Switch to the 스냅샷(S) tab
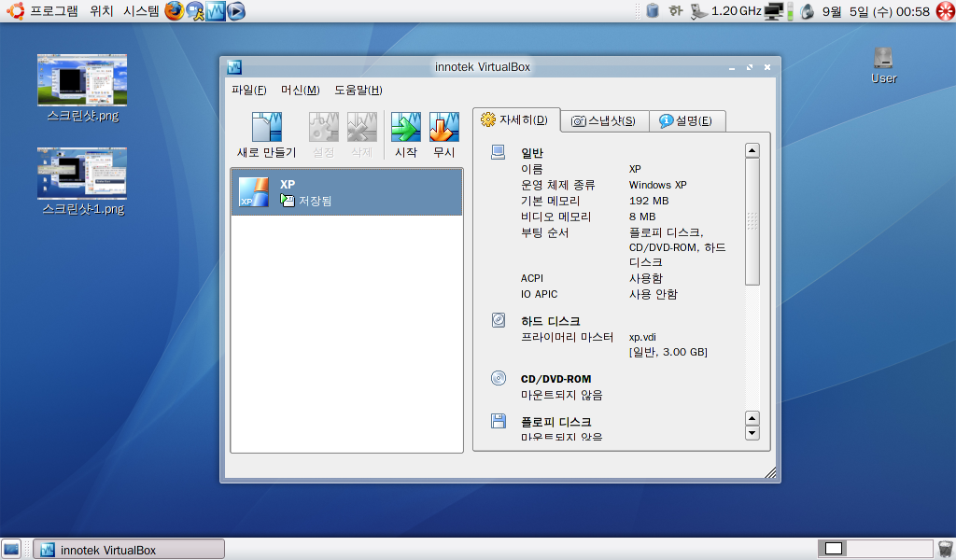The height and width of the screenshot is (560, 956). (604, 120)
